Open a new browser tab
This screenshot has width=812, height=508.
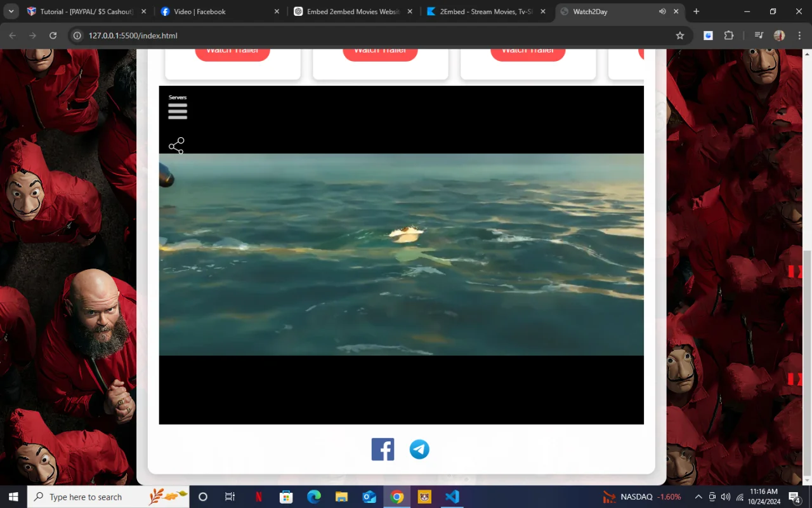[x=697, y=11]
